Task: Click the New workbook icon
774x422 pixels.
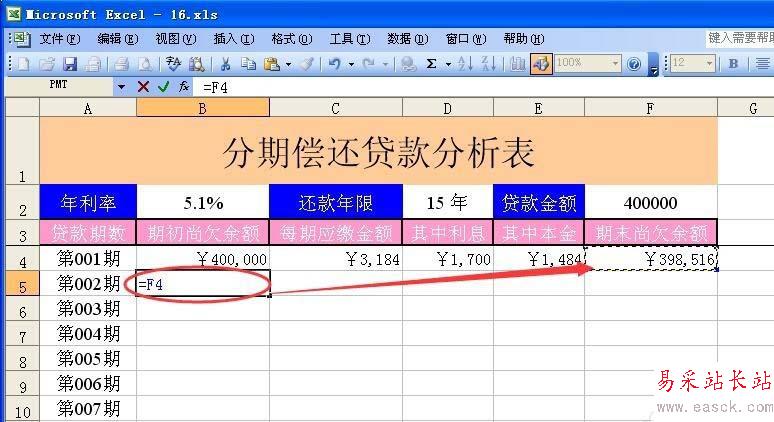Action: click(23, 64)
